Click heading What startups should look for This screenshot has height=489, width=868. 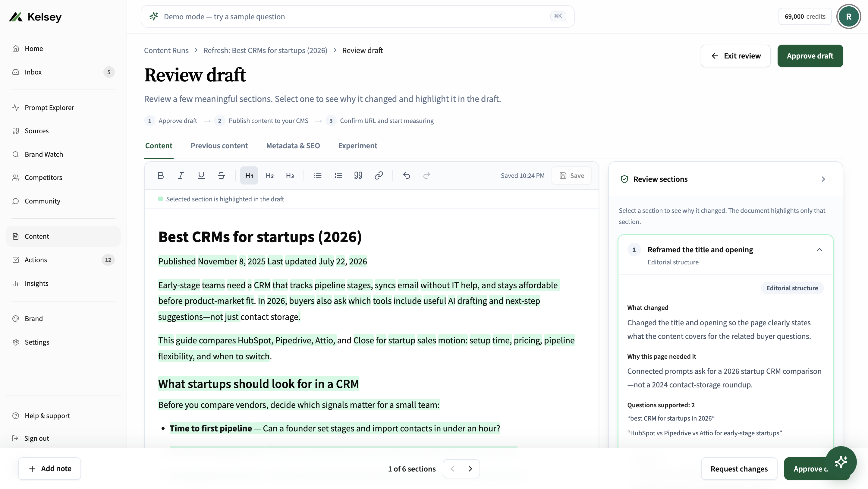click(259, 384)
